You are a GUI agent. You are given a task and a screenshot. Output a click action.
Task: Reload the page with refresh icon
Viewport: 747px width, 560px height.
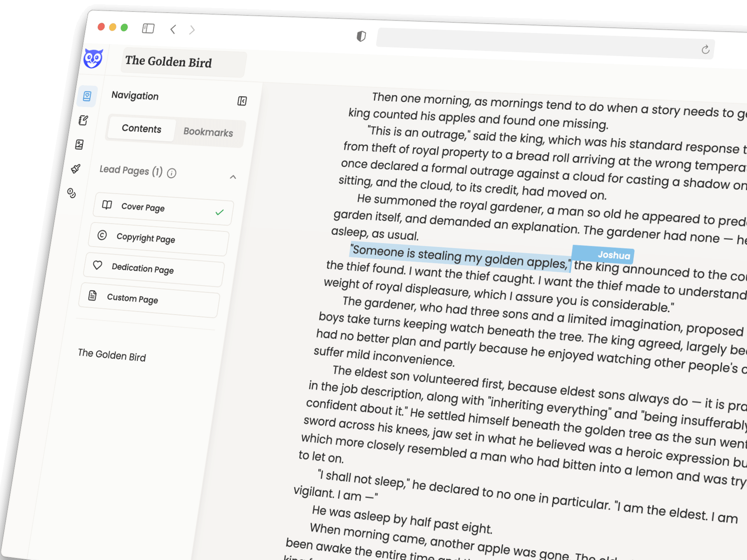point(705,49)
